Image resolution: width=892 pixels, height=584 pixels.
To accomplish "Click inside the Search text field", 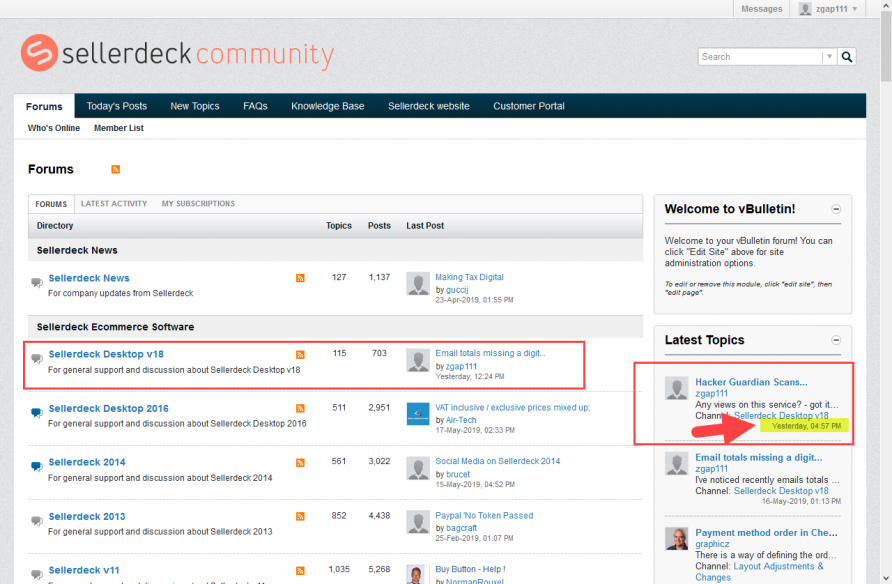I will coord(759,57).
